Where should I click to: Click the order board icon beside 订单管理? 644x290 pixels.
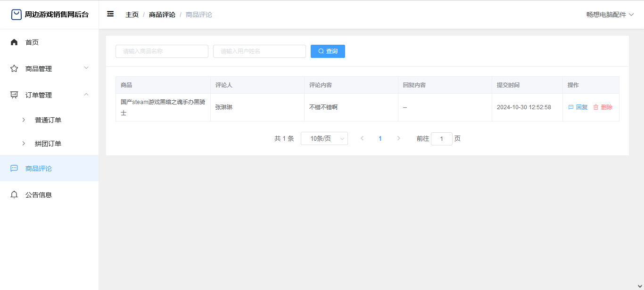coord(14,95)
